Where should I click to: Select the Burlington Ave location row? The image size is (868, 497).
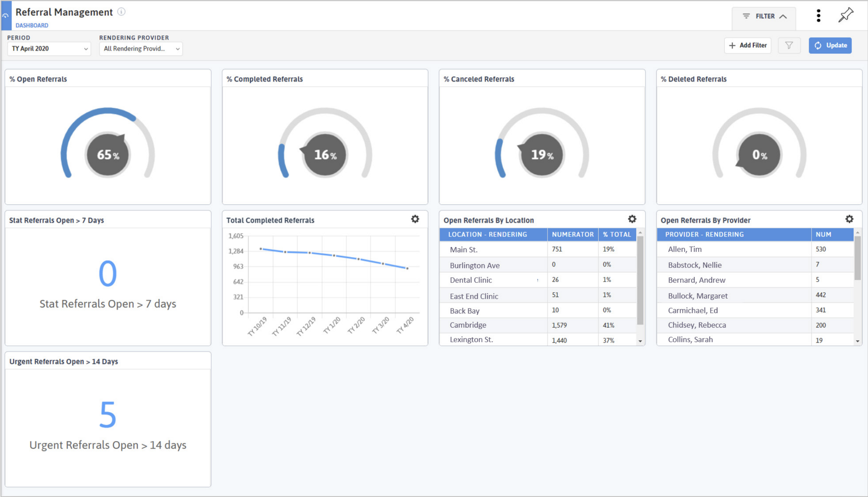(538, 265)
